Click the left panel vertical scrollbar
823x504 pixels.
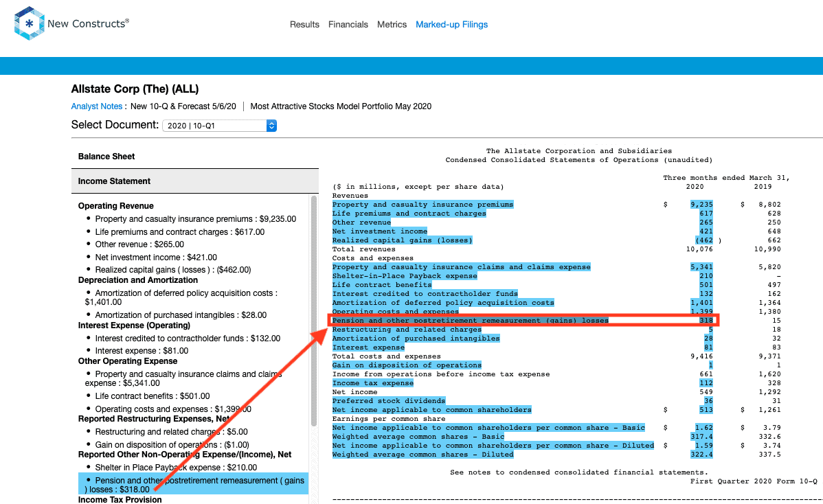pos(314,310)
